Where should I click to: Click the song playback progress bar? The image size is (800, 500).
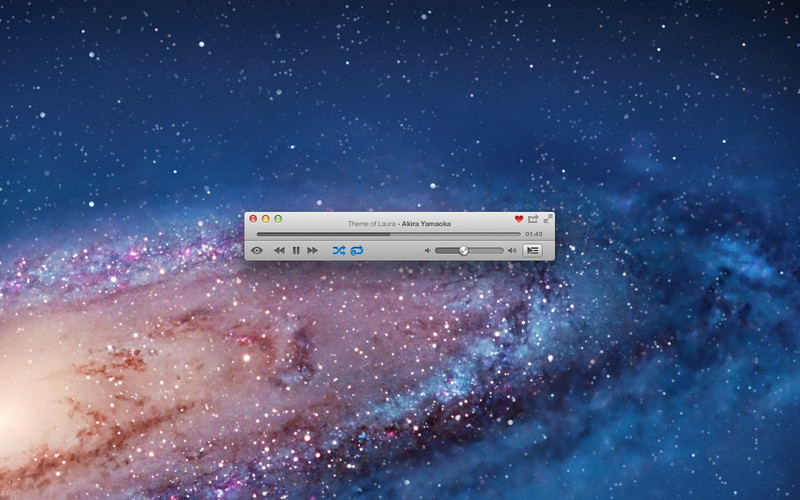(388, 234)
